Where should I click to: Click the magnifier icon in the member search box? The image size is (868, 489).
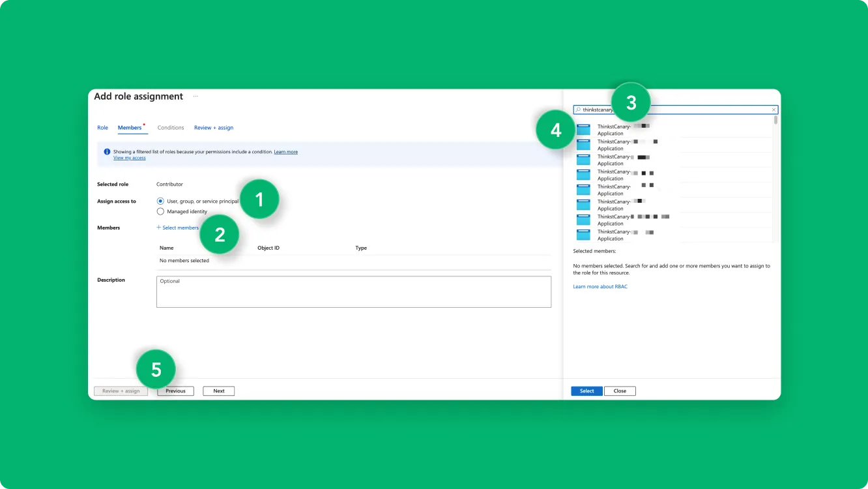point(578,110)
